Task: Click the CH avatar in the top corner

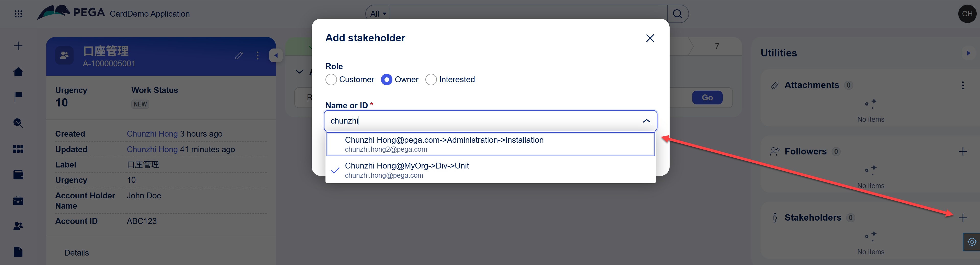Action: (967, 13)
